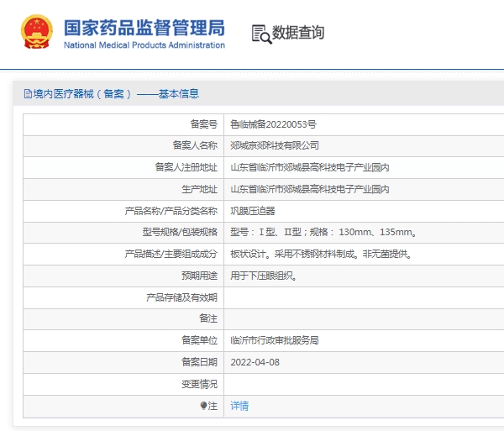The width and height of the screenshot is (504, 431).
Task: Select the value 鲁临械备20220053号
Action: pos(274,124)
